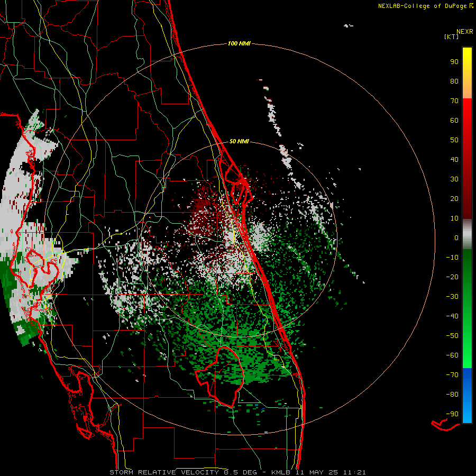Click the positive 10 knot scale value

click(x=454, y=218)
